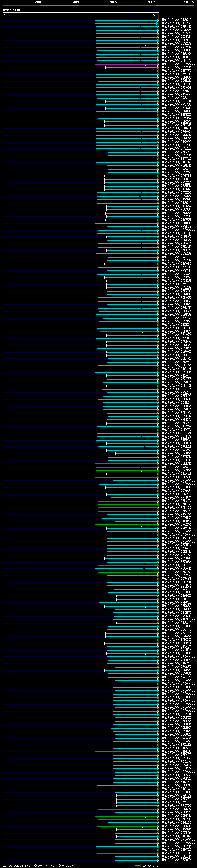Select hit label UniRef100_P93211
This screenshot has height=868, width=197.
tap(177, 98)
